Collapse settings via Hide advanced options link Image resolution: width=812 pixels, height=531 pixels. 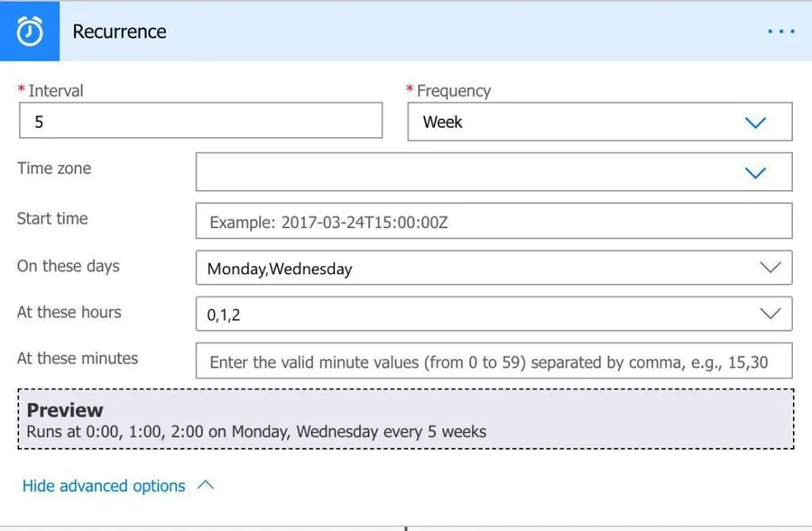click(x=104, y=486)
